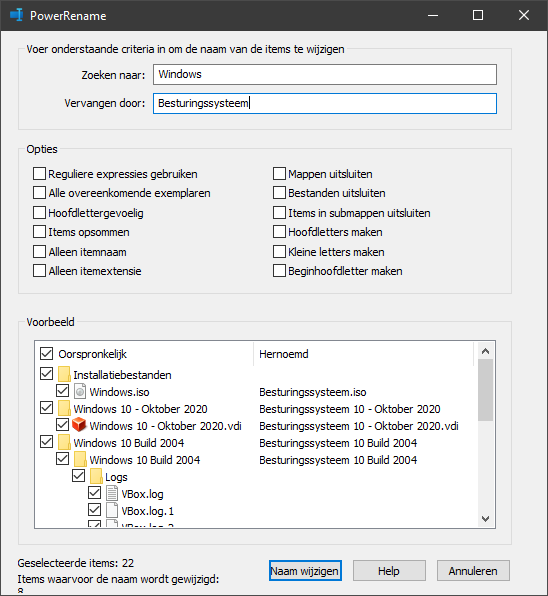Enable Mappen uitsluiten checkbox

click(x=279, y=174)
